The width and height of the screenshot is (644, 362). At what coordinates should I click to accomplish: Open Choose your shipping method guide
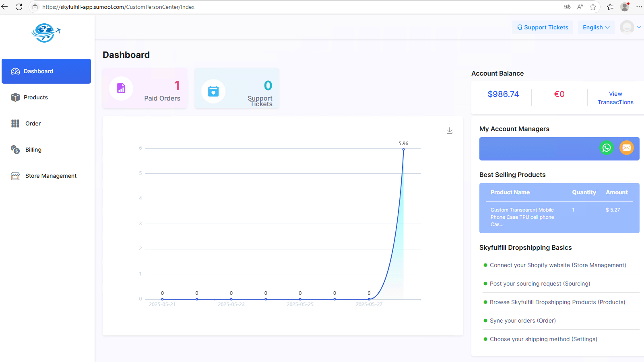(543, 339)
